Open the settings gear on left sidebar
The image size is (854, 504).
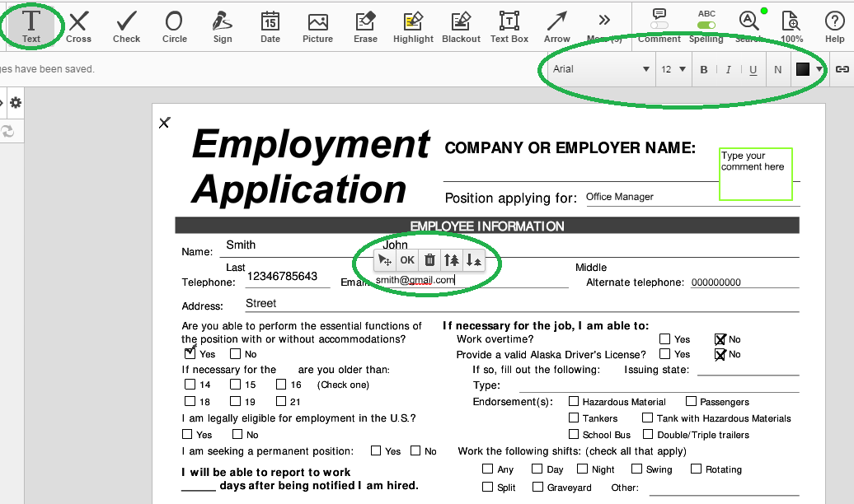pyautogui.click(x=16, y=102)
